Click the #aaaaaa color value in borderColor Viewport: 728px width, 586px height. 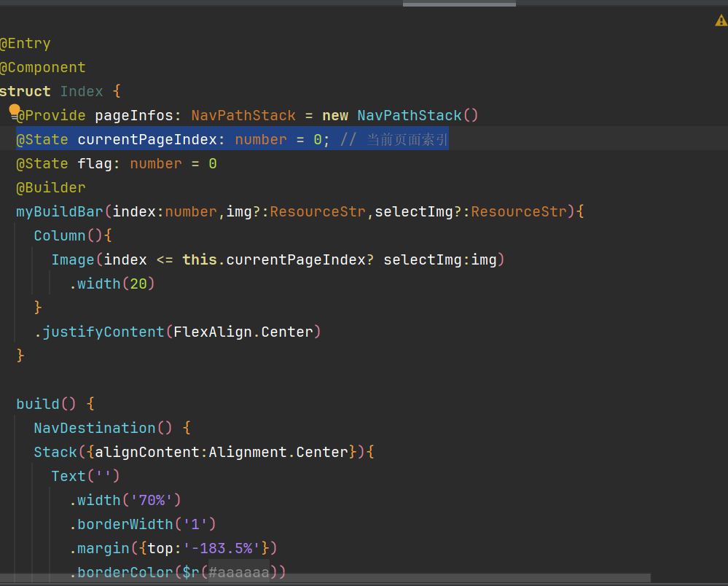click(238, 573)
